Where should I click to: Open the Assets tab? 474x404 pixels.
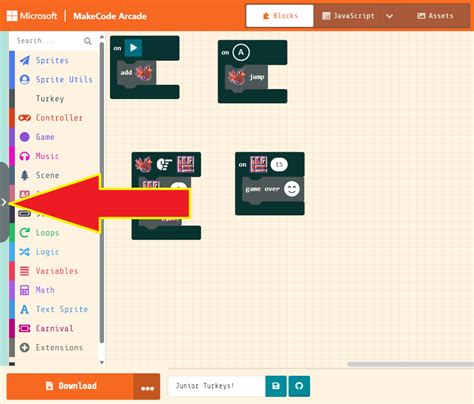(x=435, y=16)
